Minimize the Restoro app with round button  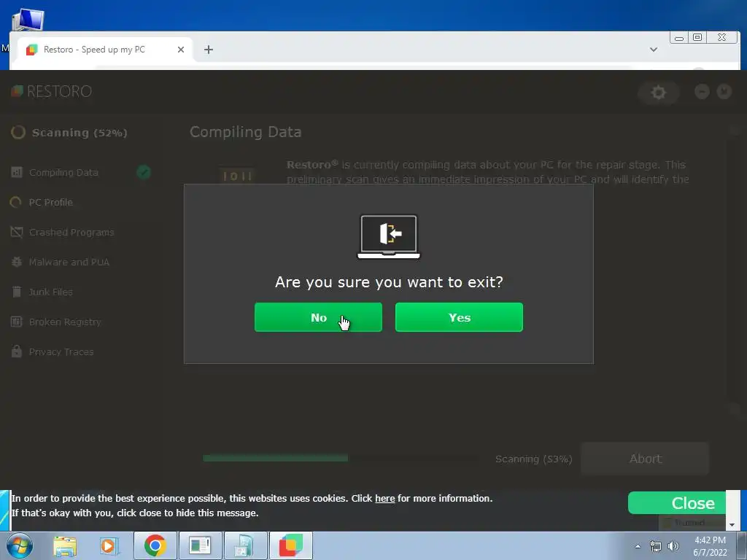coord(702,91)
